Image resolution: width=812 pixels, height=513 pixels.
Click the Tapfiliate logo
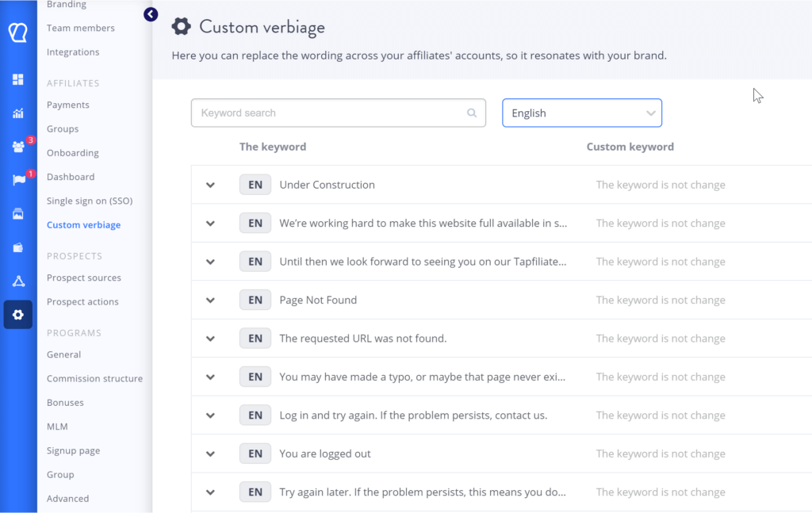point(17,33)
